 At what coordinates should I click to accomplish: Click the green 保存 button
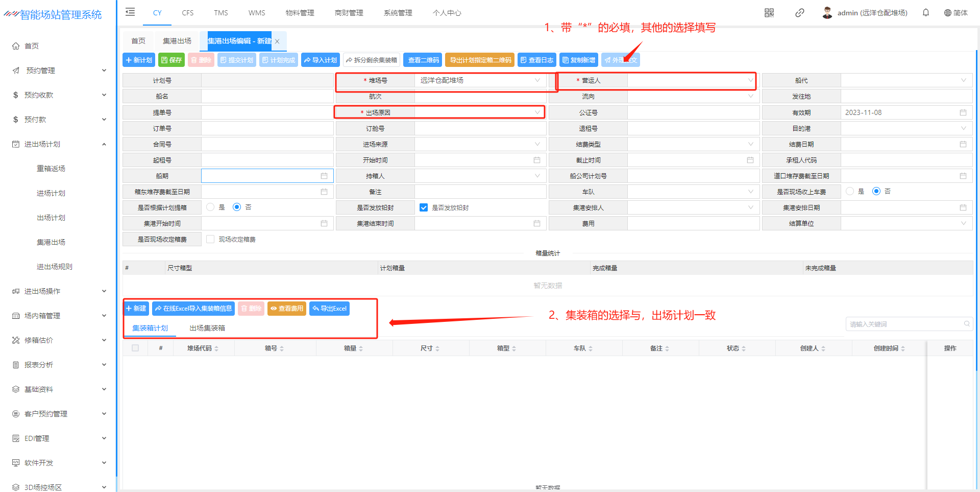(171, 60)
